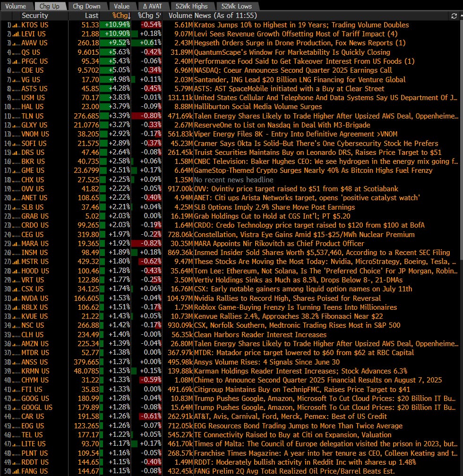Click the chart icon beside FANG US
The width and height of the screenshot is (463, 476).
pos(16,472)
